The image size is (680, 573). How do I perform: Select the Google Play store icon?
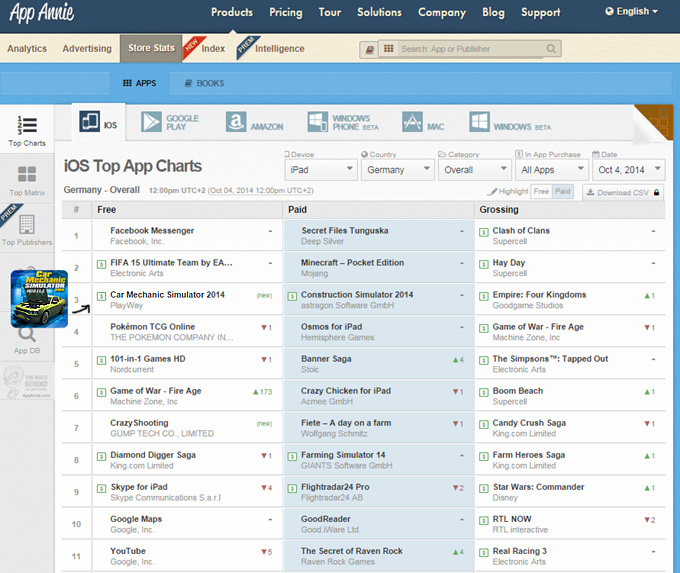click(151, 122)
